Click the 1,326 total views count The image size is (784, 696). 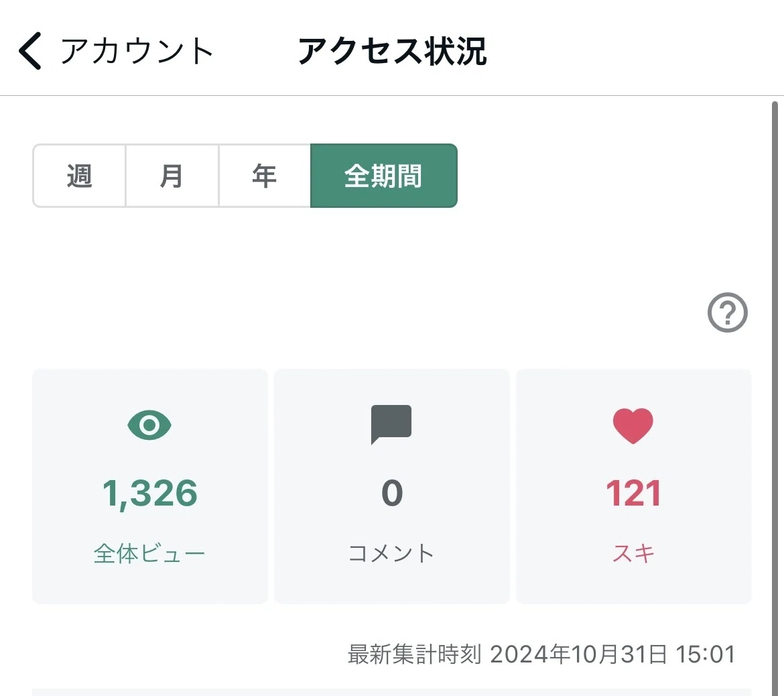(x=150, y=494)
